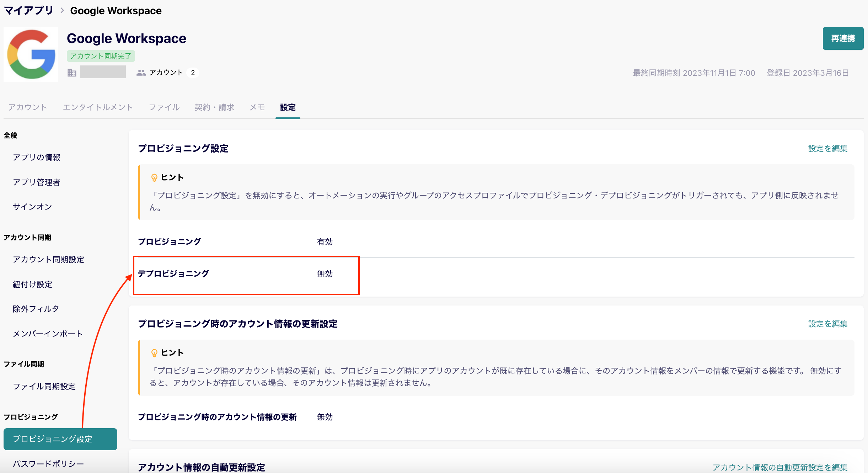868x473 pixels.
Task: Click the Google Workspace logo image
Action: tap(31, 54)
